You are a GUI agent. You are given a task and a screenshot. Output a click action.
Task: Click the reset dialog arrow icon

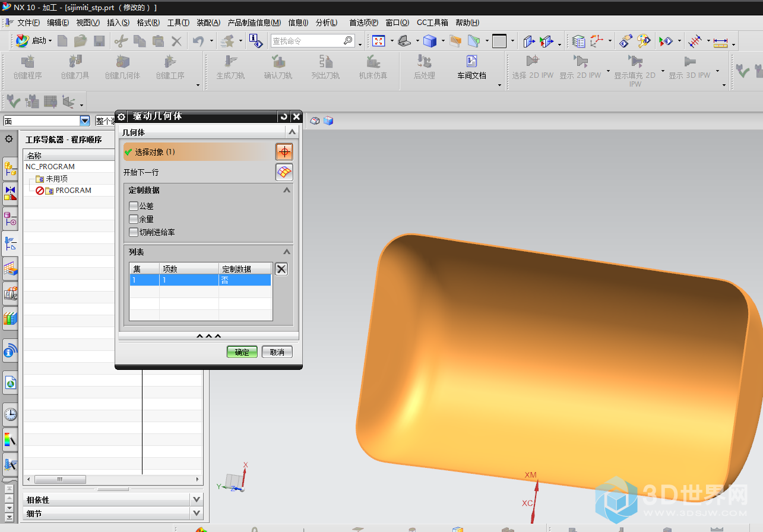click(x=284, y=116)
